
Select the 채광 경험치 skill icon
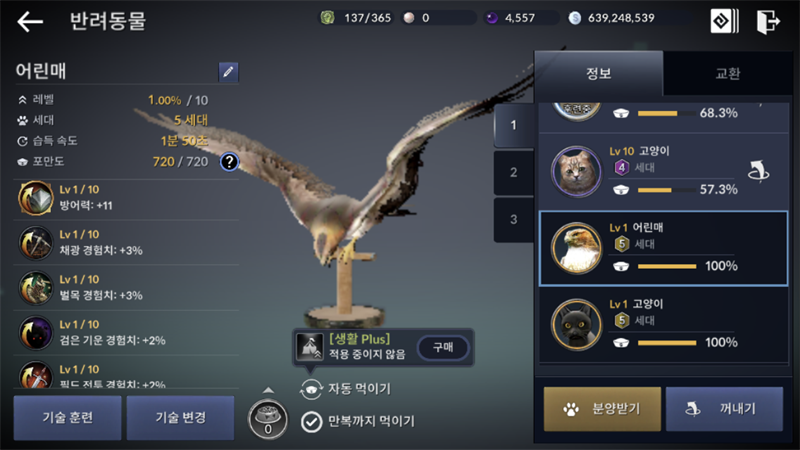36,243
